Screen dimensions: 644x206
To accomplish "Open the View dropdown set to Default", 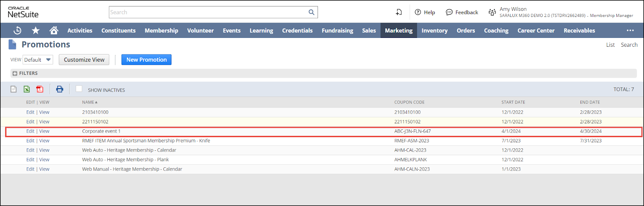I will [38, 60].
